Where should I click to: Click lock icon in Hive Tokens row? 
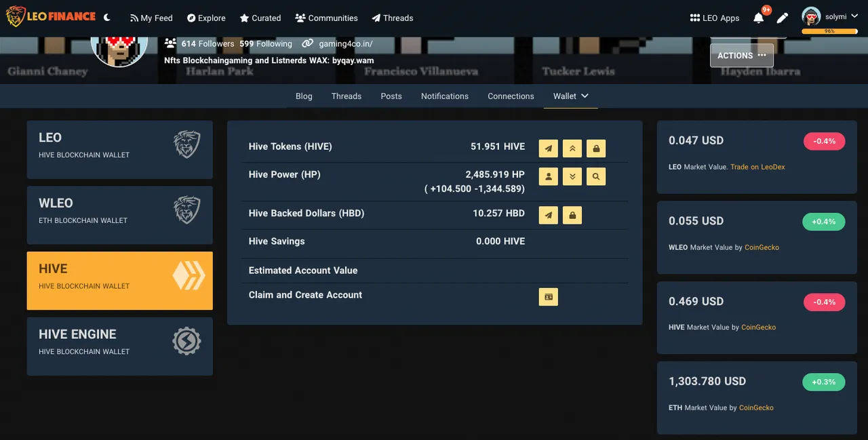click(x=596, y=148)
